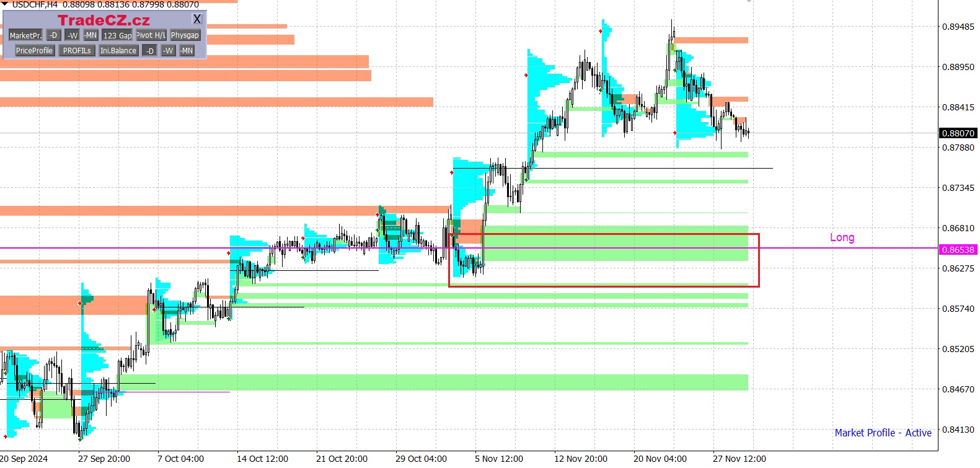This screenshot has height=468, width=980.
Task: Click the 0.89485 price axis label
Action: click(x=958, y=27)
